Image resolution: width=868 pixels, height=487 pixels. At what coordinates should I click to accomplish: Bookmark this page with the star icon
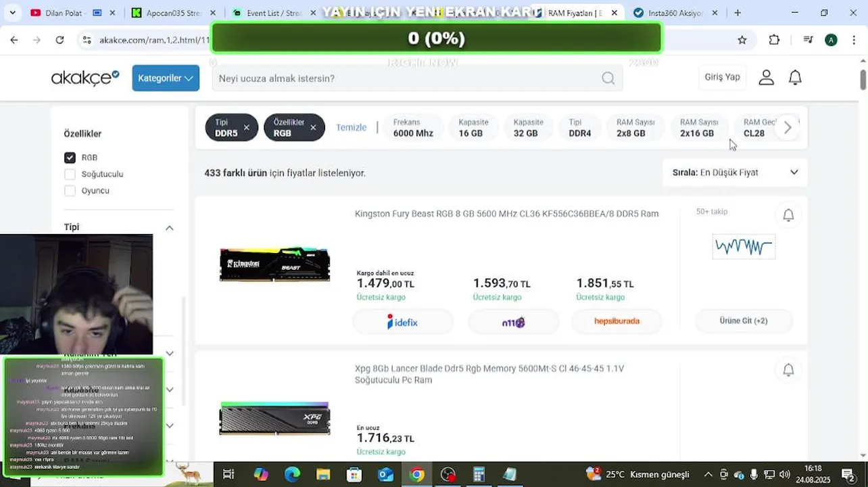click(x=742, y=40)
